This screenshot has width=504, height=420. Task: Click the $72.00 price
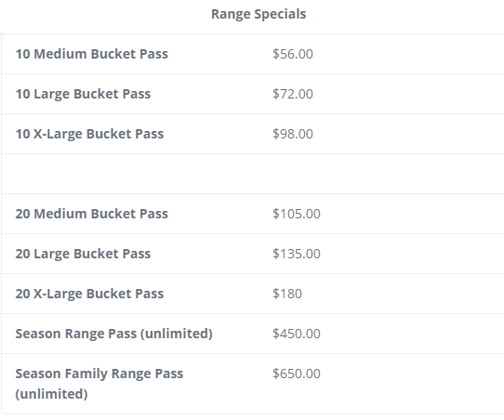[293, 94]
